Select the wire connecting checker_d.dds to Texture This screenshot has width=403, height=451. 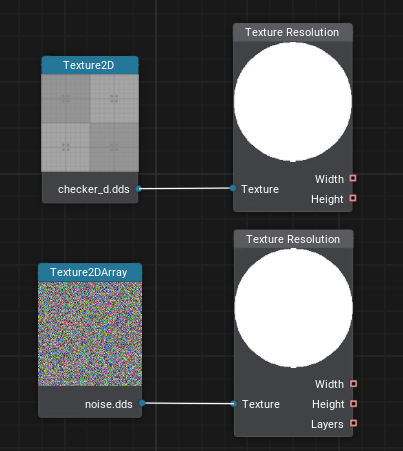point(186,189)
